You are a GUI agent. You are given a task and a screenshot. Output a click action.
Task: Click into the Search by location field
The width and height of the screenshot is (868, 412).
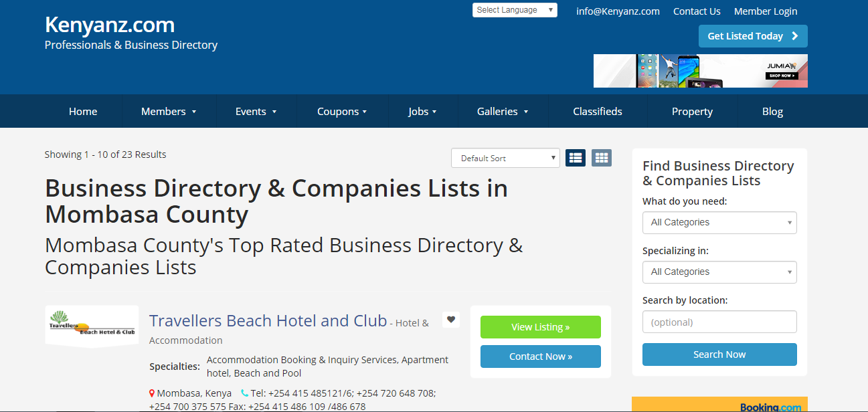[719, 322]
